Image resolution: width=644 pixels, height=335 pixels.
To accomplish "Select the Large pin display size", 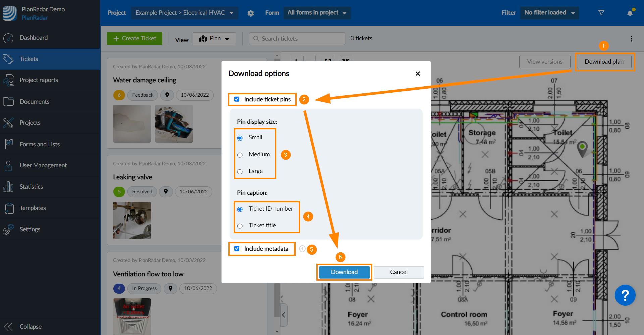I will pyautogui.click(x=240, y=171).
